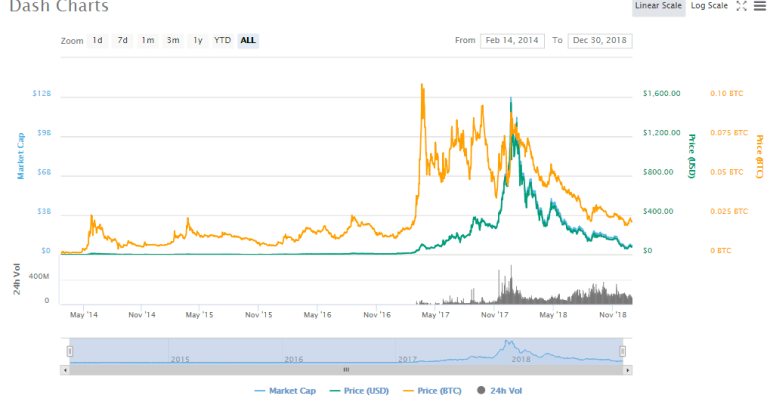Image resolution: width=770 pixels, height=402 pixels.
Task: Click the Nov '18 x-axis label
Action: click(x=613, y=315)
